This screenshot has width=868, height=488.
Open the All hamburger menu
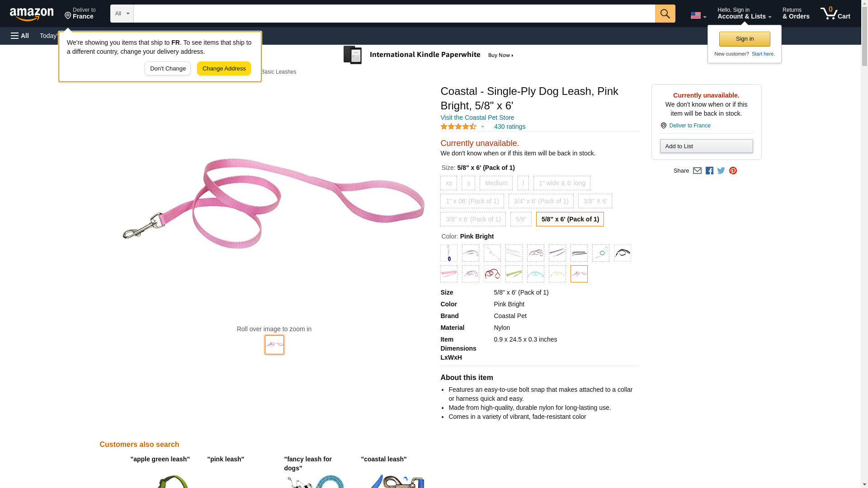click(x=20, y=36)
